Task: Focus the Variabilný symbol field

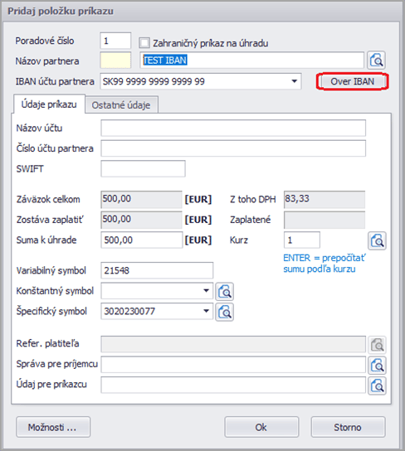Action: tap(157, 270)
